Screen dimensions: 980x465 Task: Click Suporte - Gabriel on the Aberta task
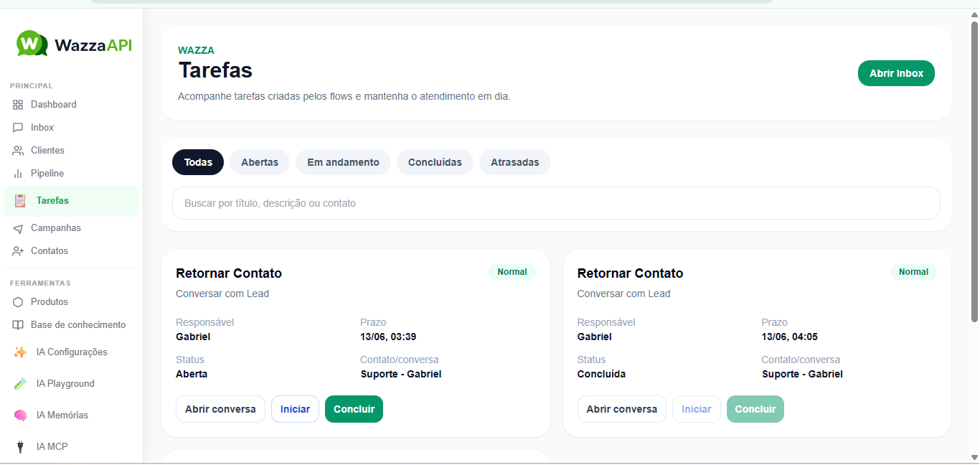click(401, 374)
